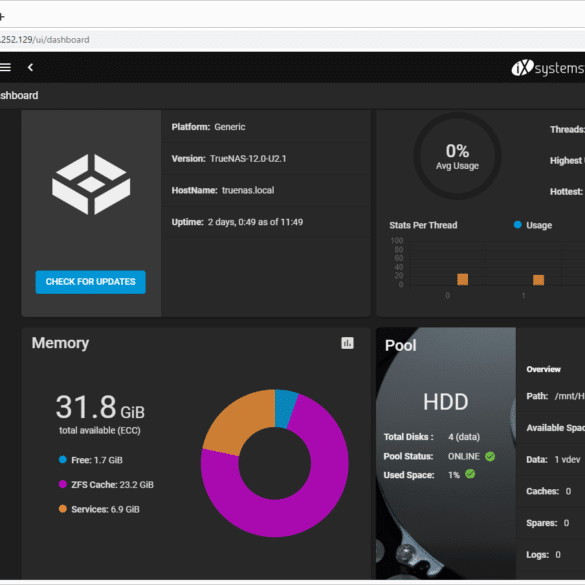Click the thread 0 usage bar

coord(463,279)
